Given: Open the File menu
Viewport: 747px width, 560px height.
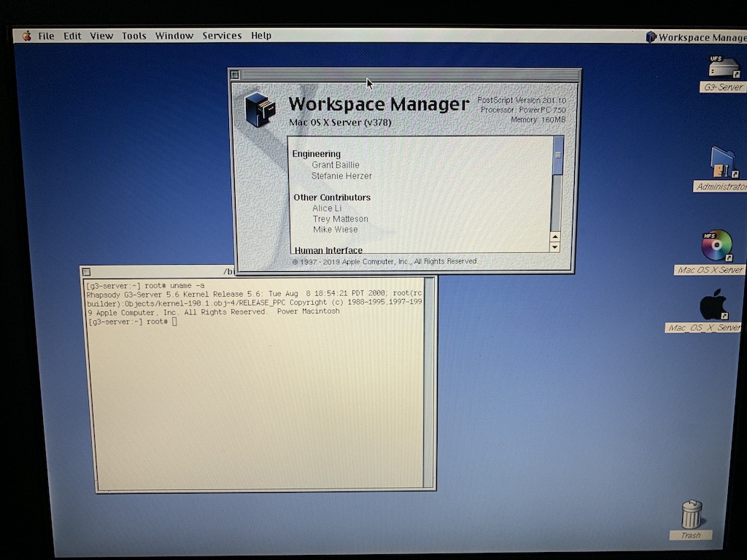Looking at the screenshot, I should coord(46,36).
